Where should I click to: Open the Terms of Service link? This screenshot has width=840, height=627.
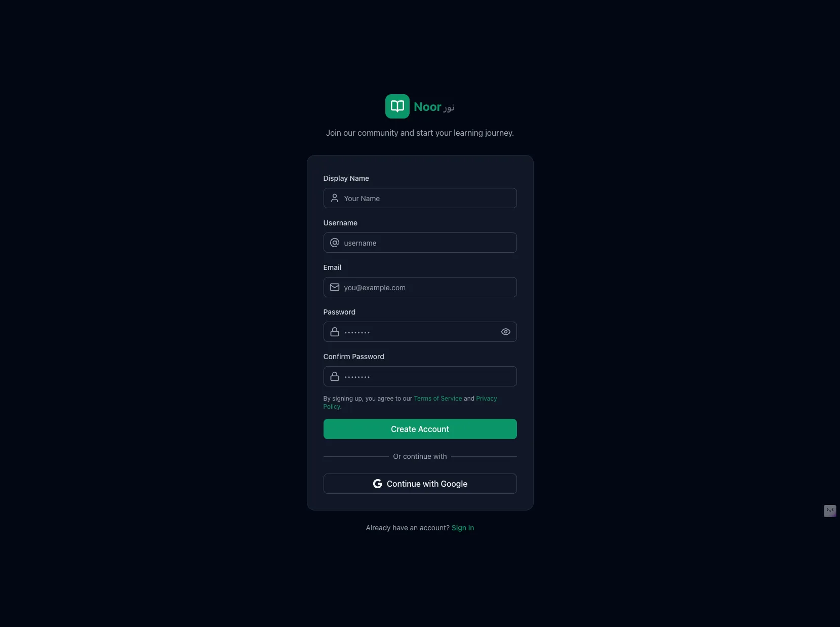pyautogui.click(x=438, y=399)
